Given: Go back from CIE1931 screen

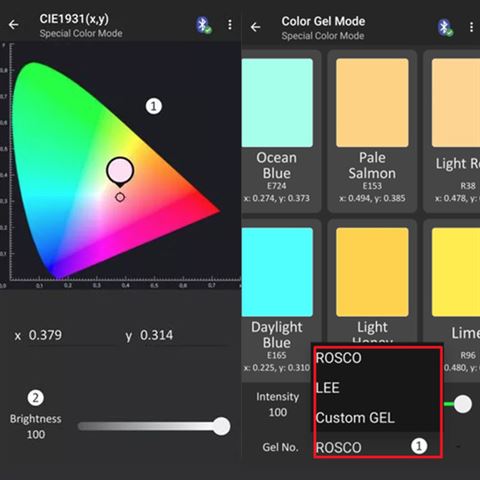Looking at the screenshot, I should pyautogui.click(x=14, y=25).
